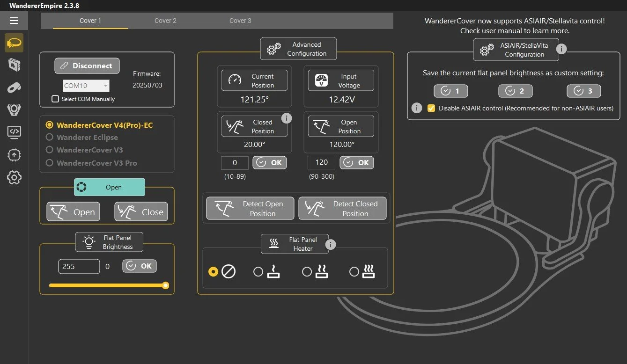Screen dimensions: 627x364
Task: Click the firmware version 20250703 text
Action: (147, 86)
